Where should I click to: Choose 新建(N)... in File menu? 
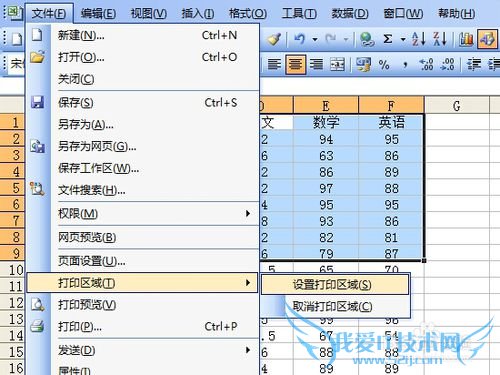tap(143, 35)
